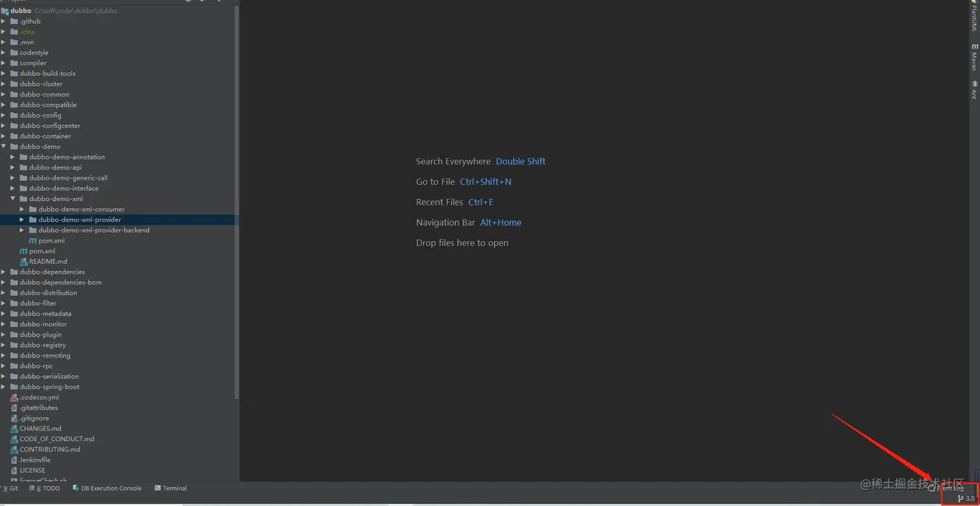The height and width of the screenshot is (506, 980).
Task: Click the CHANGES.md file icon
Action: pyautogui.click(x=14, y=429)
